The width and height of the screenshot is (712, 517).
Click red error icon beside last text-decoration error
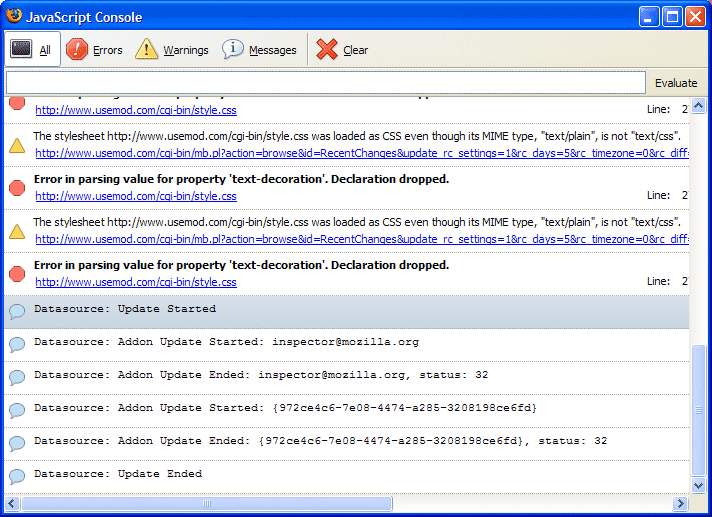[17, 273]
